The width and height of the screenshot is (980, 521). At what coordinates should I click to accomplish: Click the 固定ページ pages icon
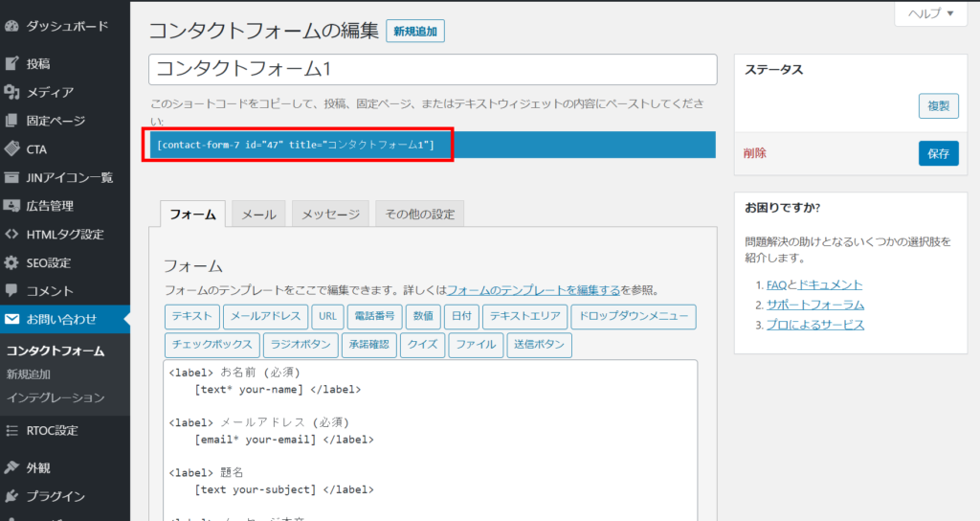pyautogui.click(x=11, y=120)
